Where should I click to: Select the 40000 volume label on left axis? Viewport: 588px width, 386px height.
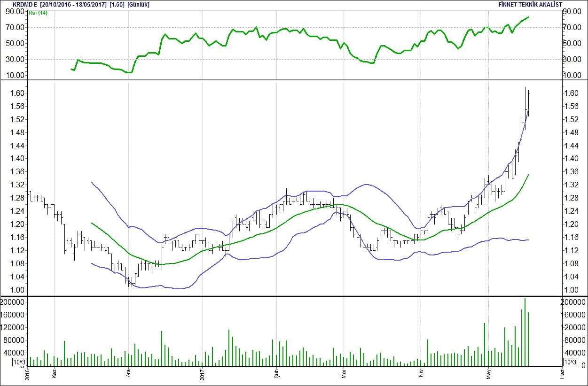15,353
